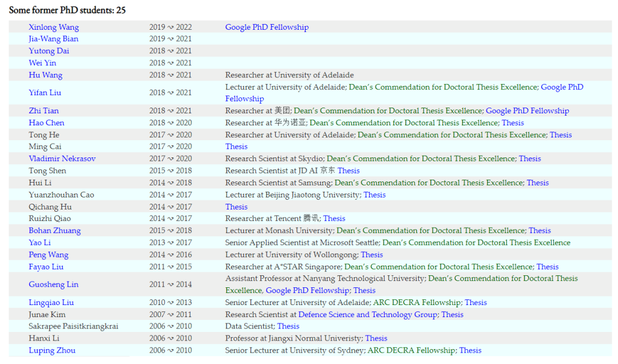Open Ming Cai's Thesis link

coord(236,147)
